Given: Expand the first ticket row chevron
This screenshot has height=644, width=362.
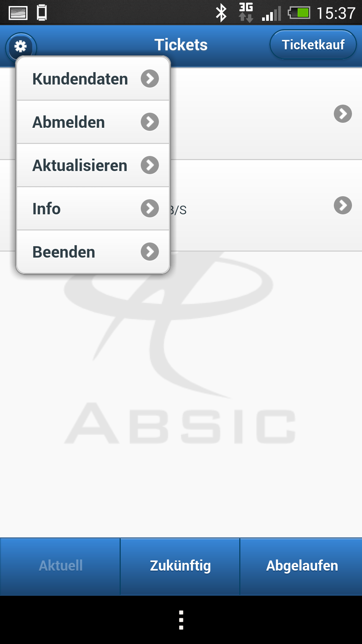Looking at the screenshot, I should point(343,114).
